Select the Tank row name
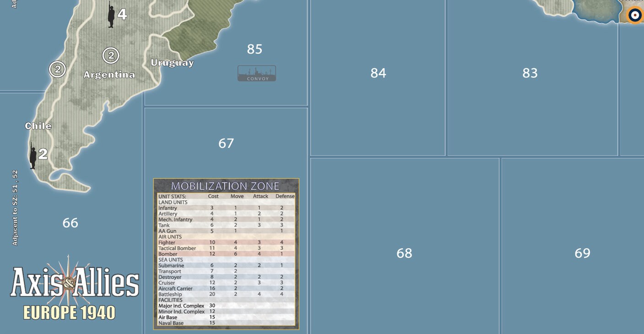 click(164, 225)
